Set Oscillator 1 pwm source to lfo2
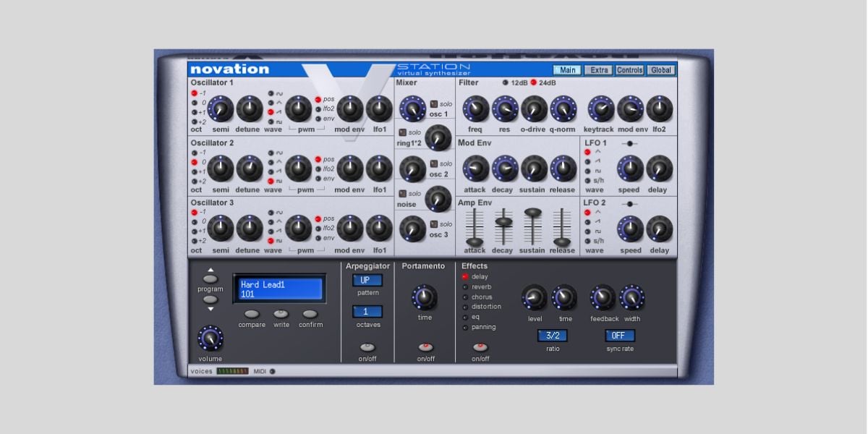The image size is (868, 434). tap(319, 109)
